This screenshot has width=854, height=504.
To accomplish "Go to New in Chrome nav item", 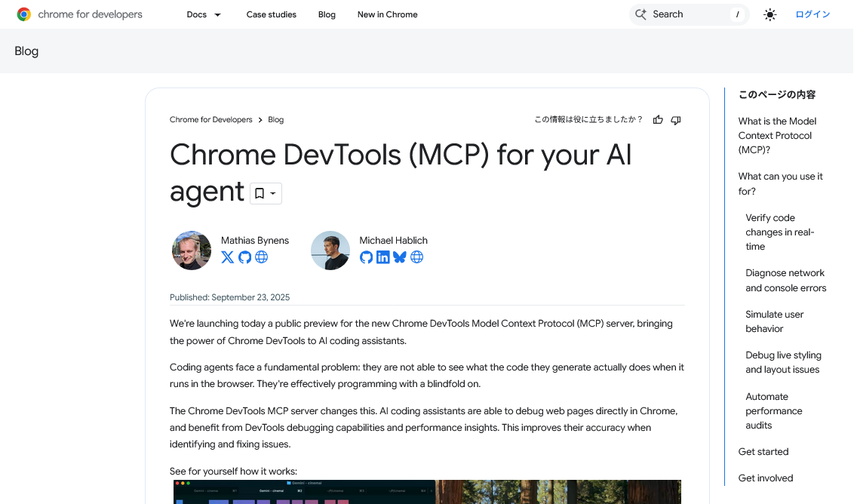I will 387,14.
